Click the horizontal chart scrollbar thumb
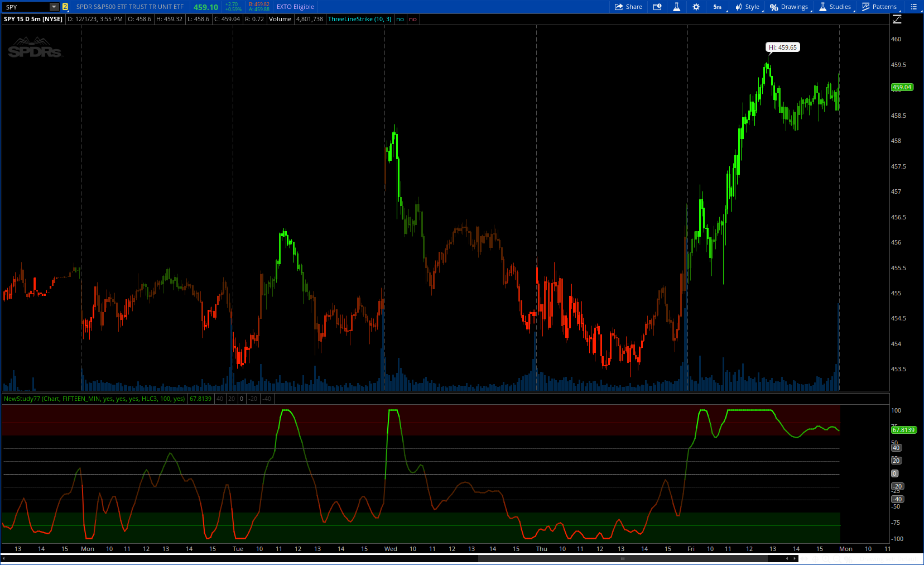Image resolution: width=924 pixels, height=565 pixels. pyautogui.click(x=623, y=558)
